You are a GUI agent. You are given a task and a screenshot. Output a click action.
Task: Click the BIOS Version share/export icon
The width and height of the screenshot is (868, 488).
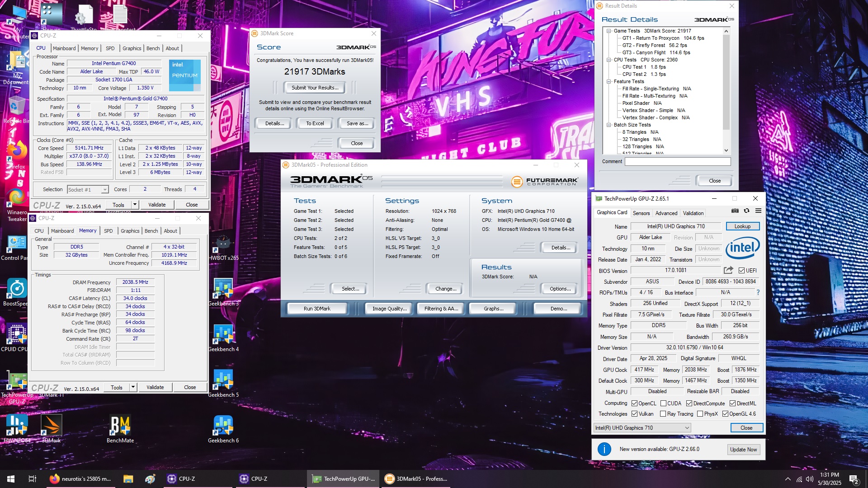pos(728,270)
